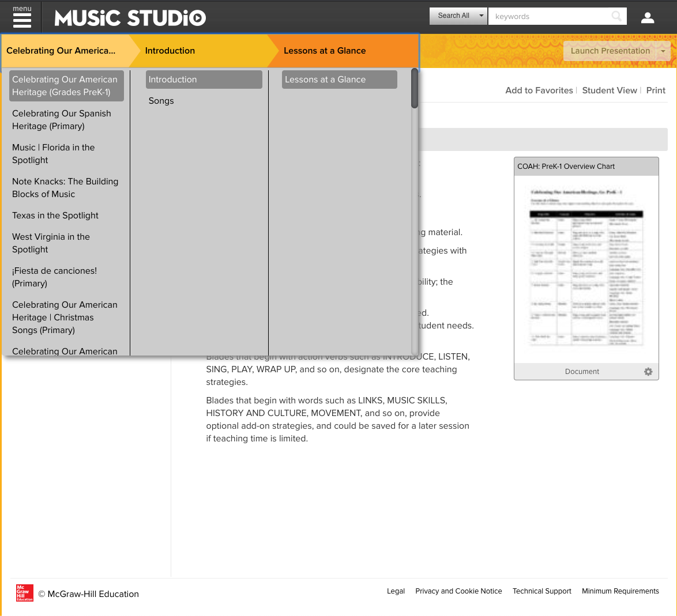Image resolution: width=677 pixels, height=616 pixels.
Task: Click the Document label under the chart
Action: tap(582, 372)
